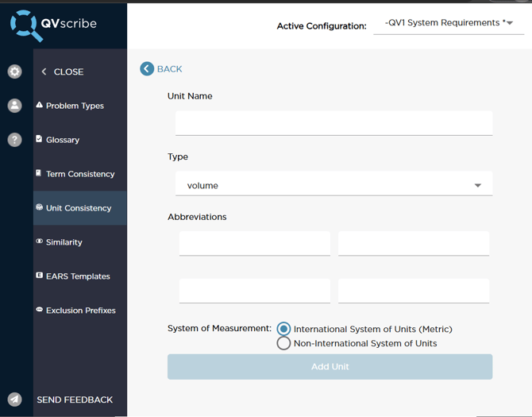Go to Term Consistency section
Image resolution: width=532 pixels, height=417 pixels.
coord(80,174)
